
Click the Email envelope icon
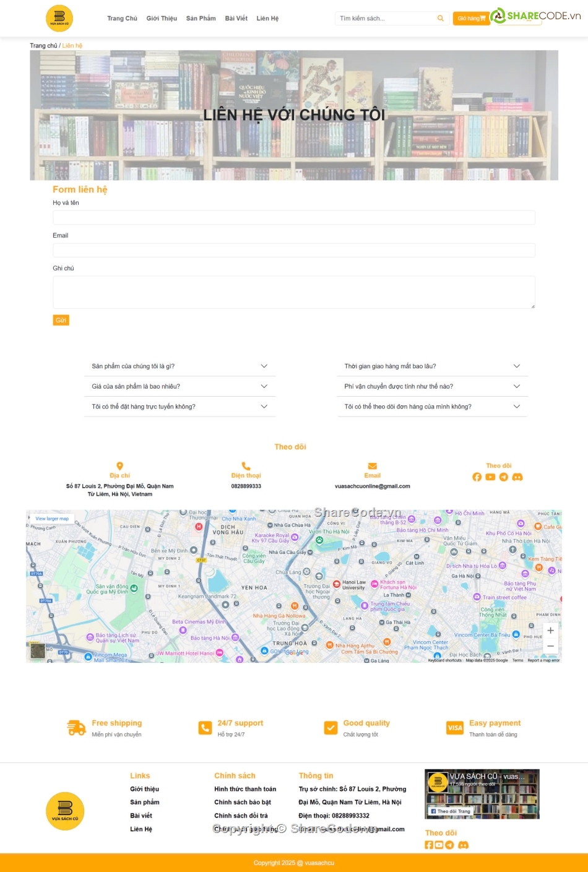click(x=373, y=466)
